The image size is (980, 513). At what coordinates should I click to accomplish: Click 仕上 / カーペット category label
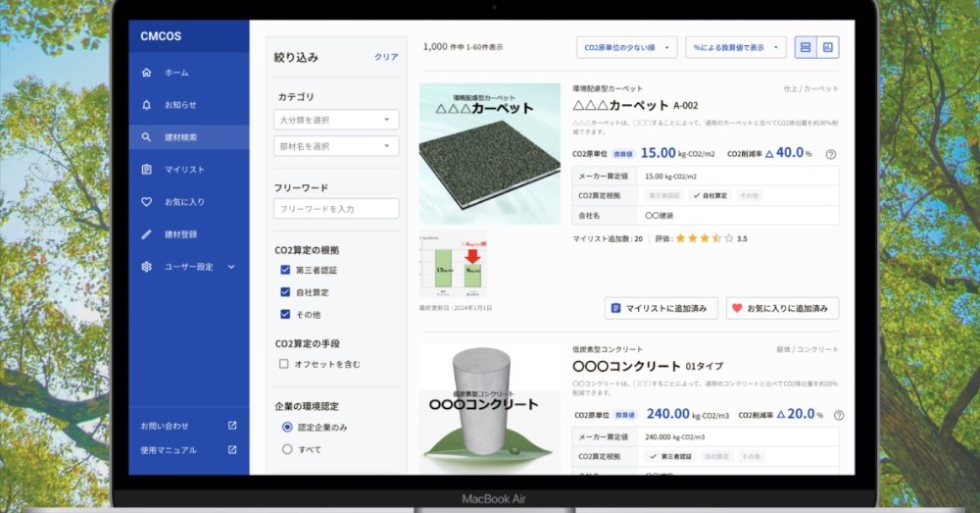click(x=810, y=89)
